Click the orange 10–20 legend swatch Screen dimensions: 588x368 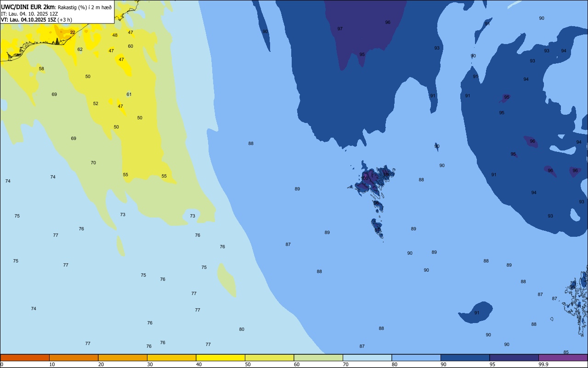click(x=74, y=357)
